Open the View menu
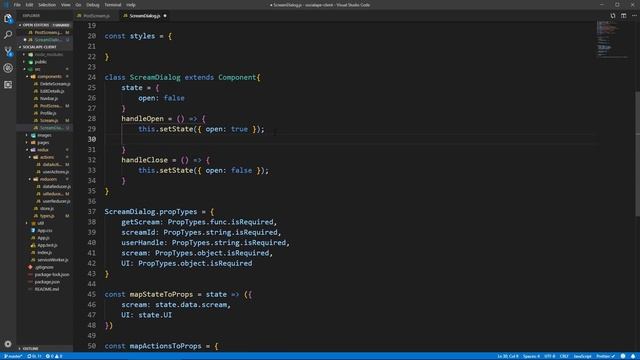Image resolution: width=640 pixels, height=360 pixels. [x=65, y=5]
